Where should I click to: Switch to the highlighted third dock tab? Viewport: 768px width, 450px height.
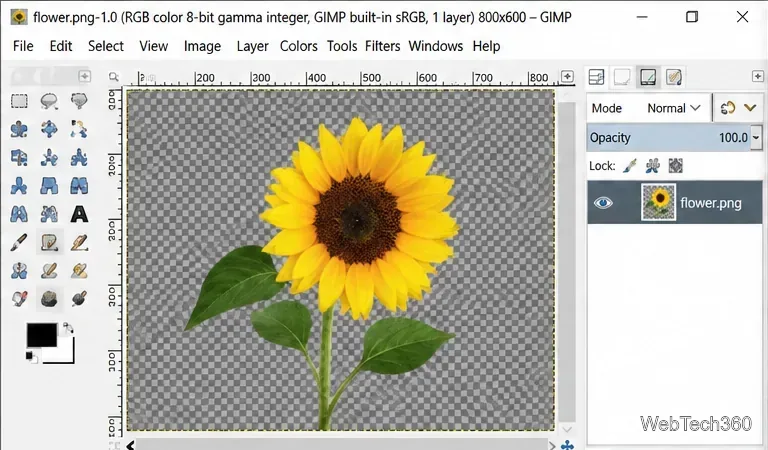point(648,77)
